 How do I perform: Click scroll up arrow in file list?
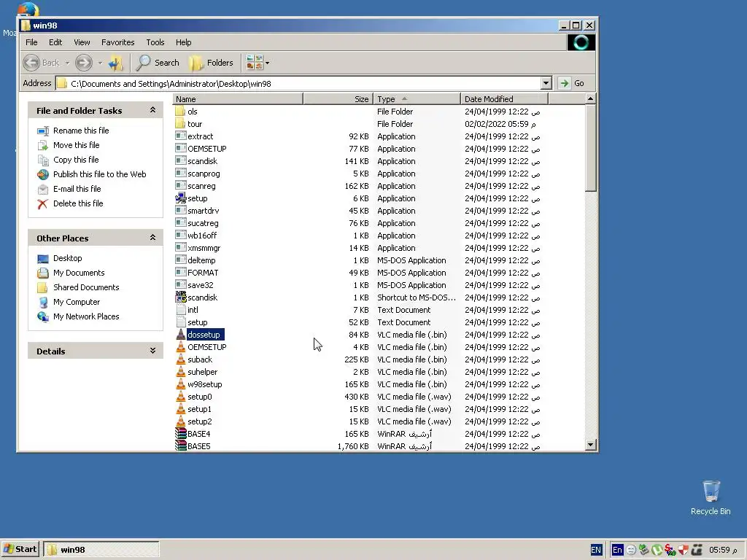point(590,99)
